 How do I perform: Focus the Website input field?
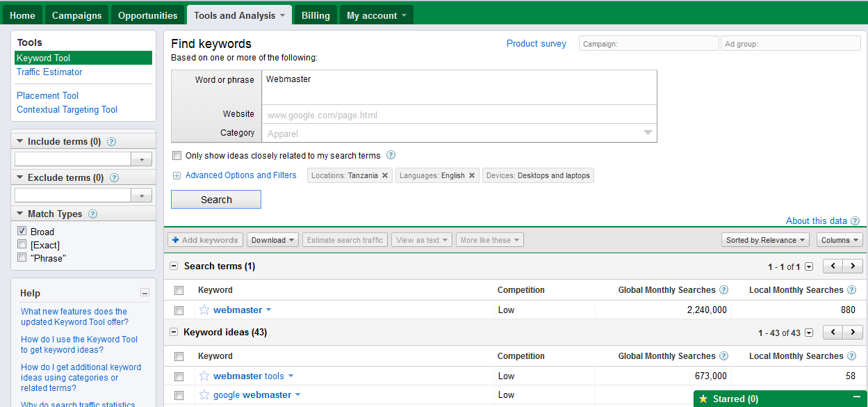pyautogui.click(x=459, y=115)
